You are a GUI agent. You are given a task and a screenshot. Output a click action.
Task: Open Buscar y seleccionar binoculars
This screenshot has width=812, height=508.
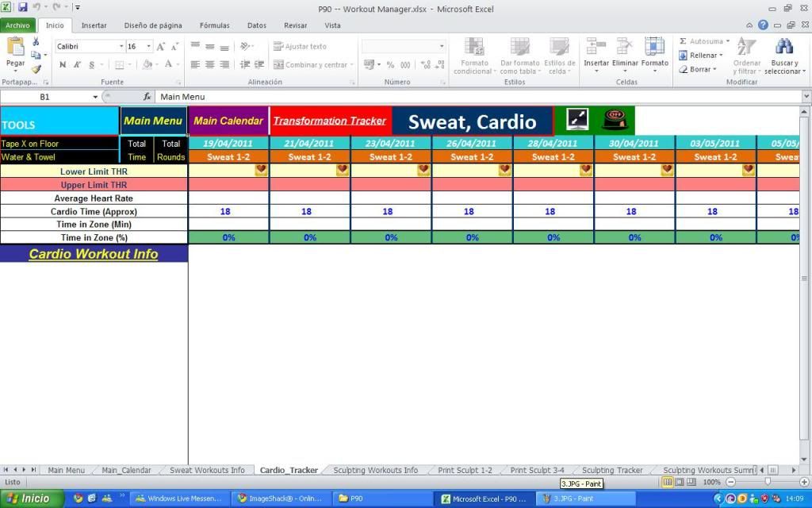tap(784, 56)
